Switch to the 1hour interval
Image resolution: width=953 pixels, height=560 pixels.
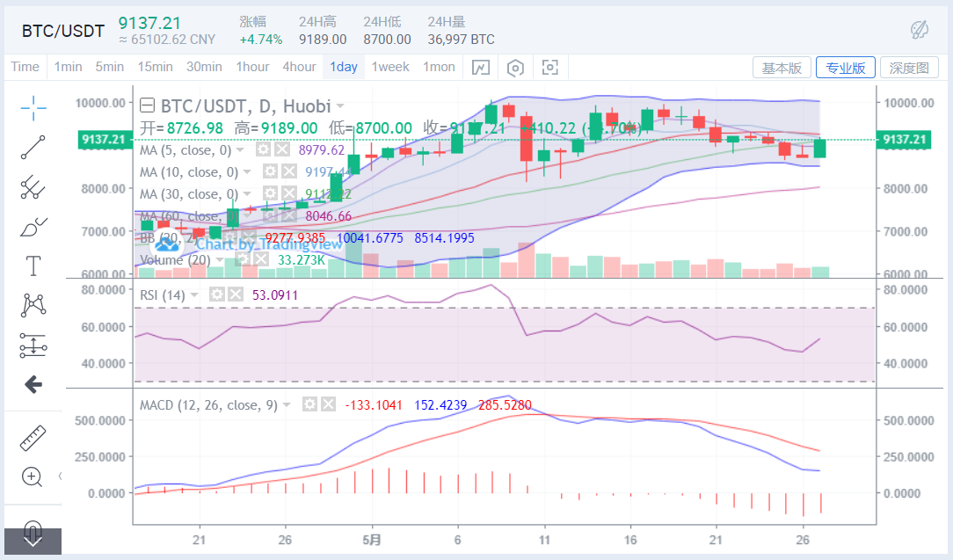tap(253, 67)
